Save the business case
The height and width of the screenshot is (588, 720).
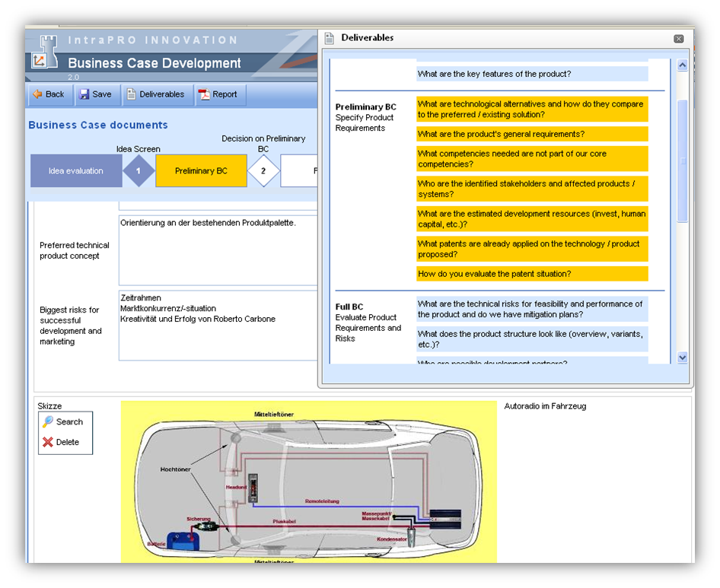(97, 94)
